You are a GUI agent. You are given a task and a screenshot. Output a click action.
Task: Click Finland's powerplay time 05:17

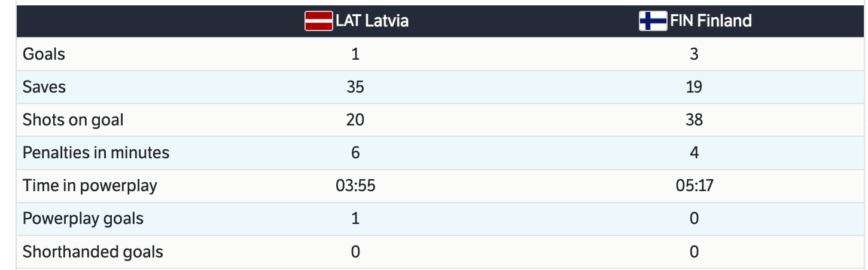(694, 186)
